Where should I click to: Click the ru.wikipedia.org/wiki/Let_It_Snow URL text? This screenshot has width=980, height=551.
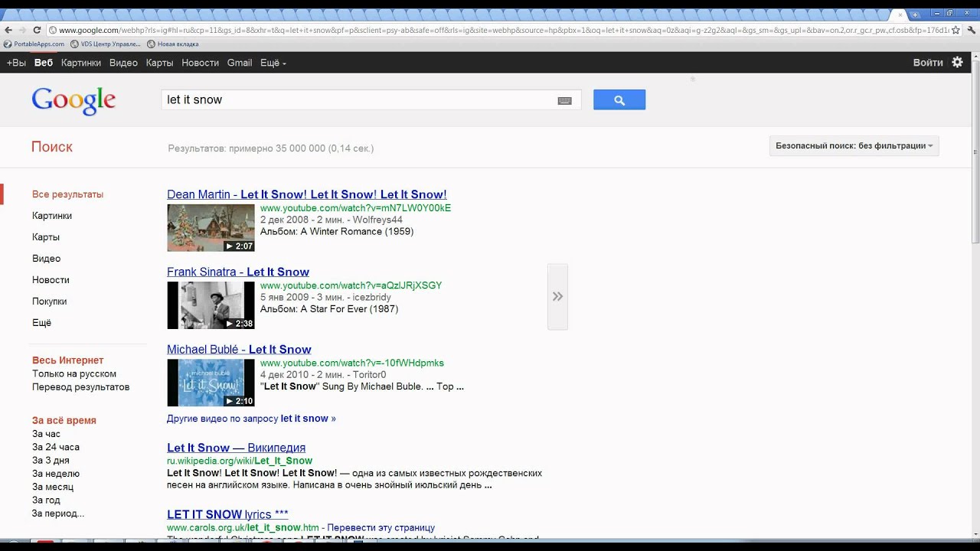point(240,461)
